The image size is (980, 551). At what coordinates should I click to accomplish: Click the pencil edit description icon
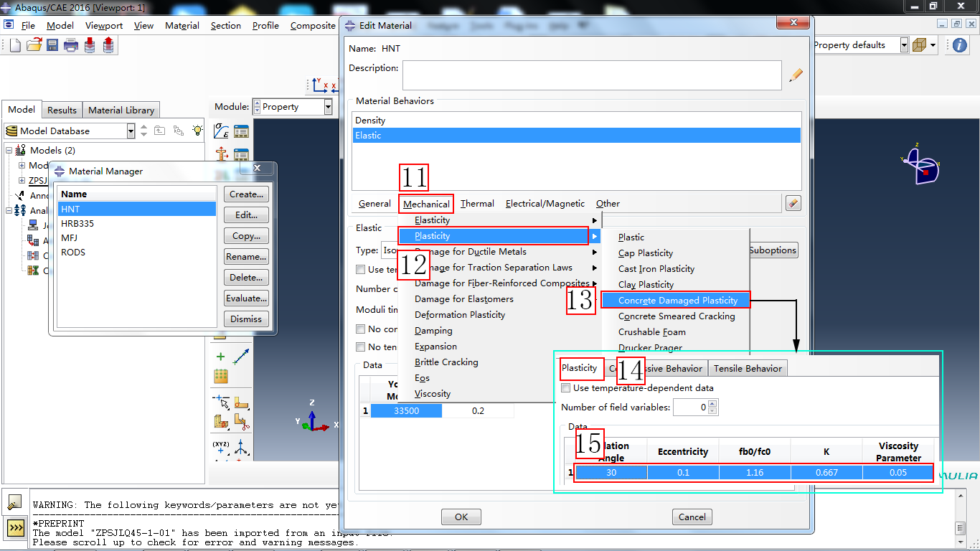point(795,75)
